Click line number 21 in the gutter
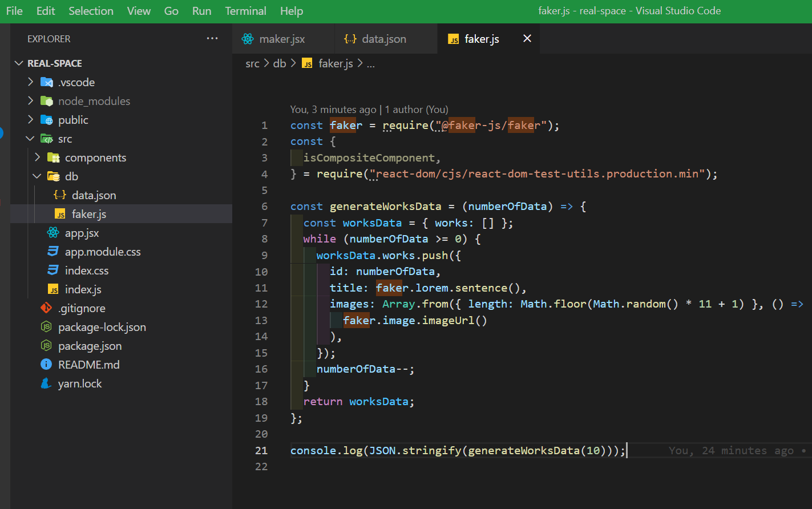 [x=261, y=451]
